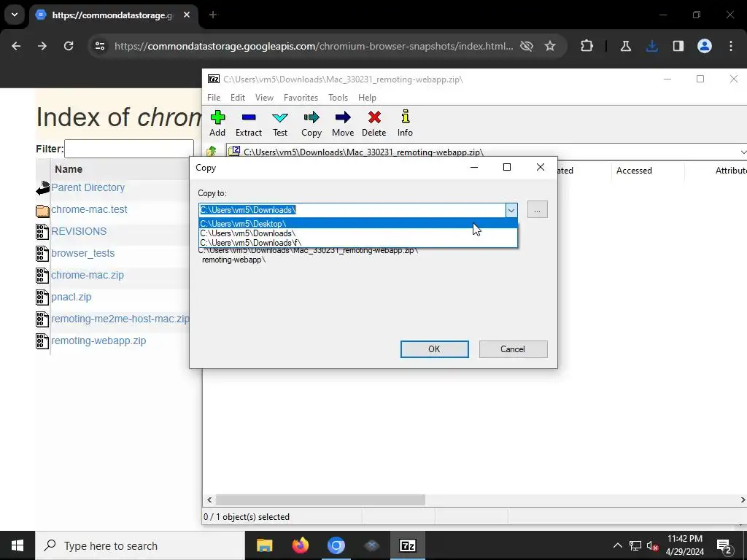This screenshot has width=747, height=560.
Task: Click the Copy to path input field
Action: click(352, 210)
